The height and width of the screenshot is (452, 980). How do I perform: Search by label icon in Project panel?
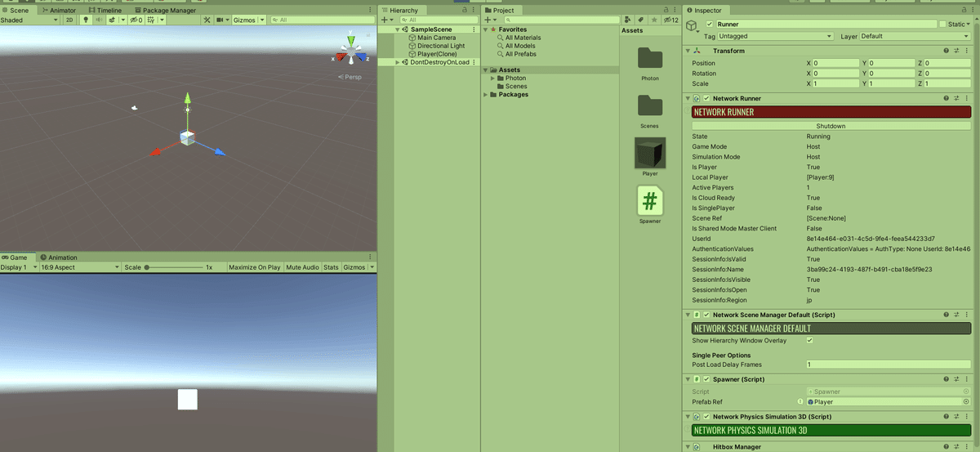click(640, 20)
